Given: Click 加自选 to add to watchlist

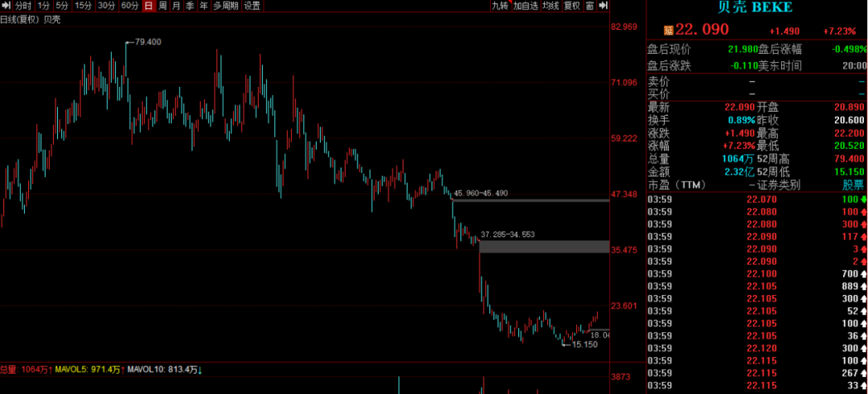Looking at the screenshot, I should click(526, 6).
